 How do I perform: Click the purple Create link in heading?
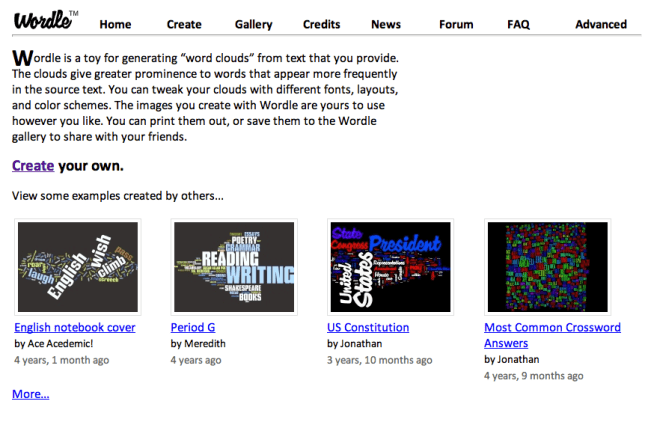[33, 165]
